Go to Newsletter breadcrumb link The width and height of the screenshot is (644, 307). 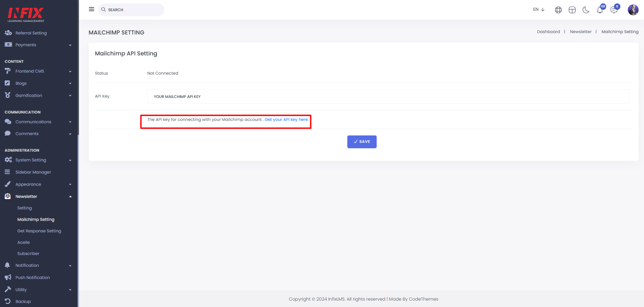click(x=581, y=32)
